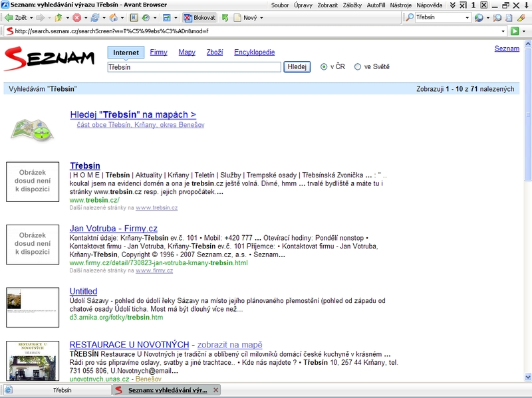The image size is (532, 398).
Task: Open the History button dropdown arrow
Action: (x=155, y=18)
